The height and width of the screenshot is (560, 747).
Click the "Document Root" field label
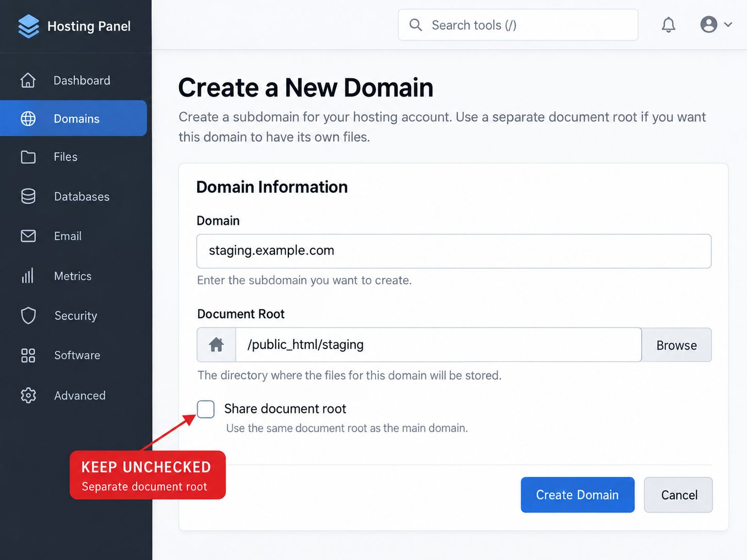tap(241, 314)
